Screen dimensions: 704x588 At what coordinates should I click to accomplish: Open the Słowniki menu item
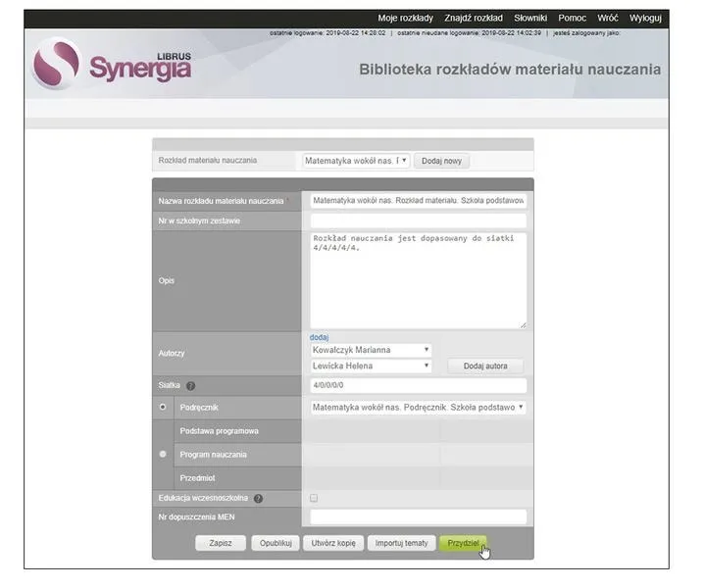coord(530,18)
